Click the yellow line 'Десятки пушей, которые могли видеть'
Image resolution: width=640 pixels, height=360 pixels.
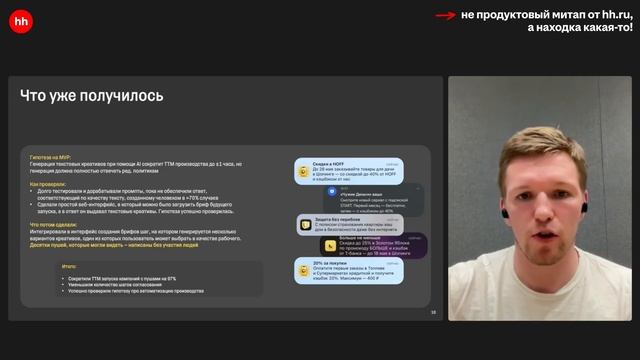pos(114,245)
